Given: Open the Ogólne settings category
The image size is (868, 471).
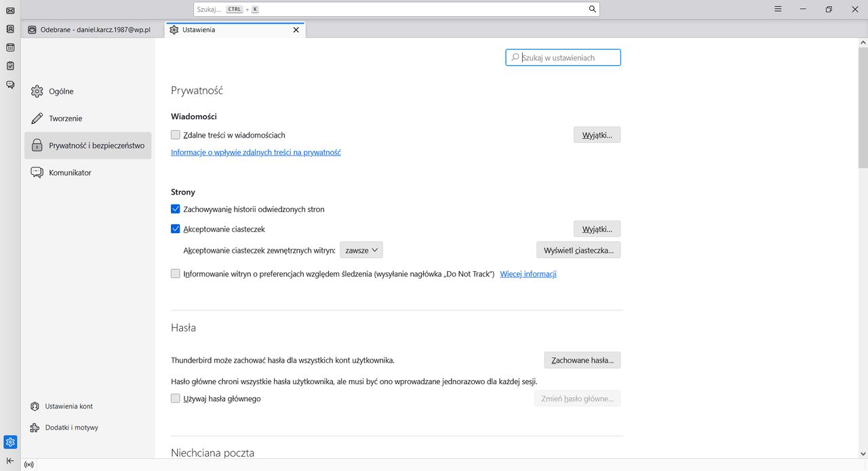Looking at the screenshot, I should tap(87, 91).
